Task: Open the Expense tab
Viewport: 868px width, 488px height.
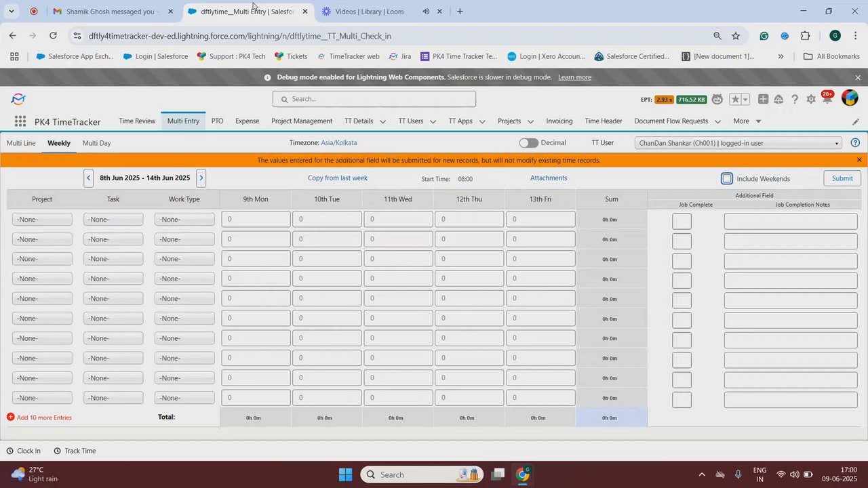Action: (247, 121)
